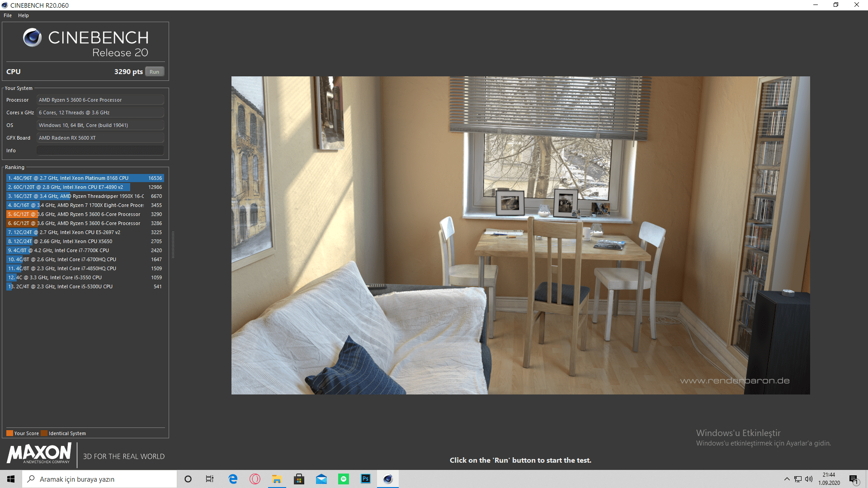This screenshot has height=488, width=868.
Task: Click the orange Your Score legend swatch
Action: coord(9,433)
